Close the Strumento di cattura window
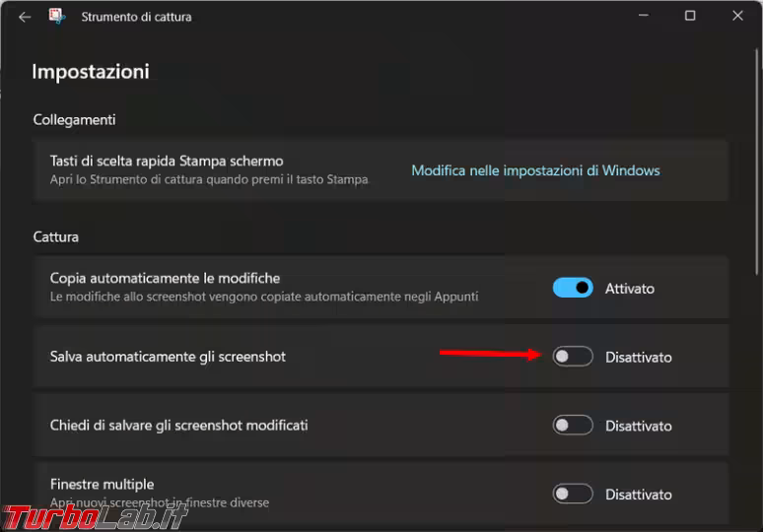 point(737,16)
